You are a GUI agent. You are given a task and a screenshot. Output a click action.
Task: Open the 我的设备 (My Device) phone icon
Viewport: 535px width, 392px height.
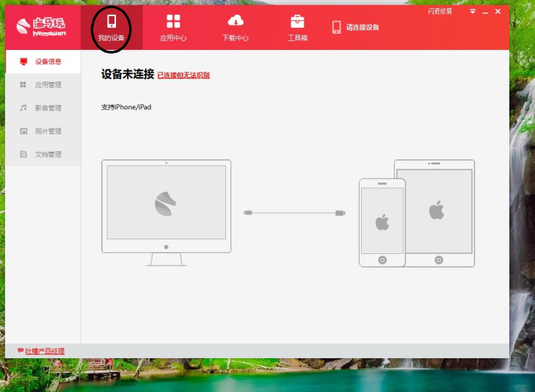click(112, 22)
